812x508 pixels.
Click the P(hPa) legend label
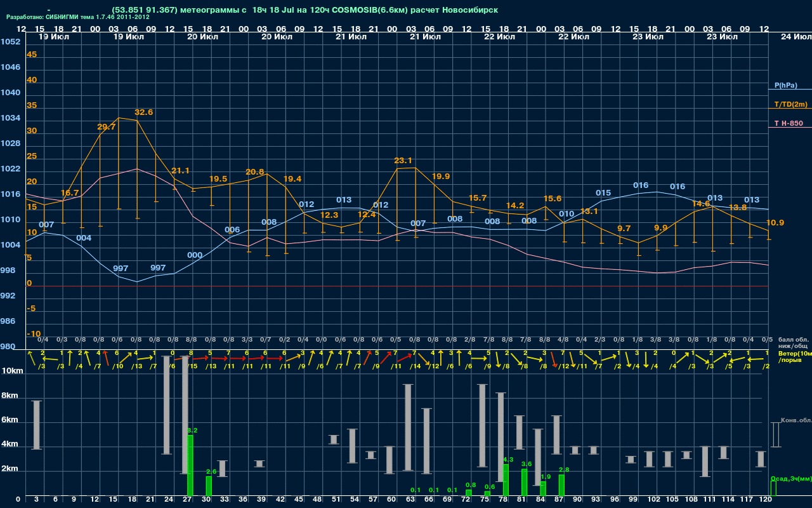tap(785, 85)
